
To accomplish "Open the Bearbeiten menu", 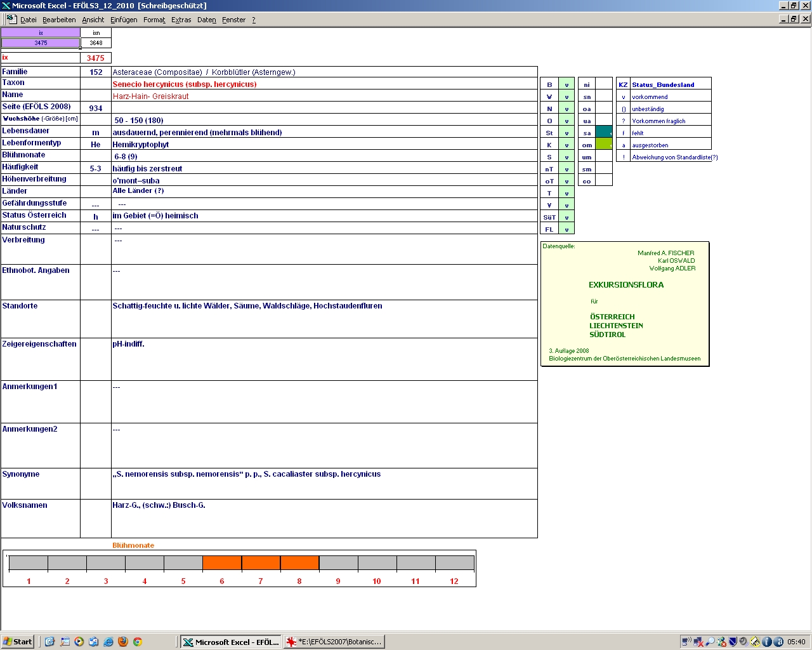I will pos(59,20).
